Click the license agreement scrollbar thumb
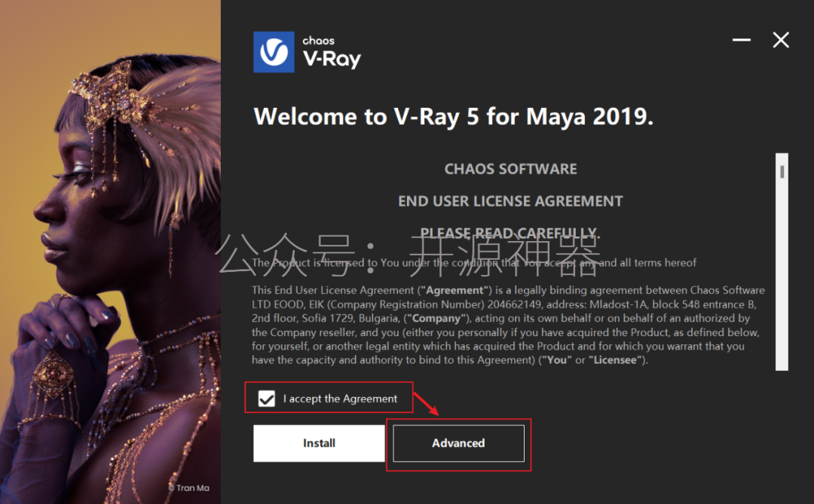814x504 pixels. click(782, 172)
